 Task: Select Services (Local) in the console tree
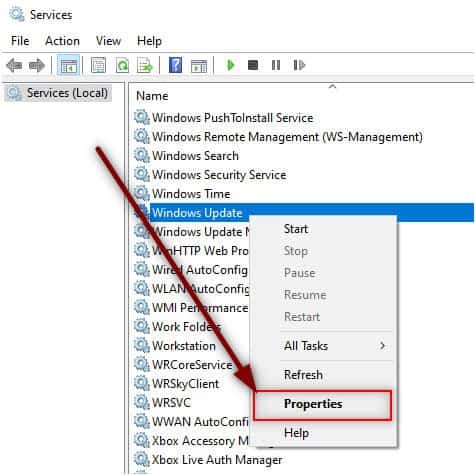tap(58, 93)
